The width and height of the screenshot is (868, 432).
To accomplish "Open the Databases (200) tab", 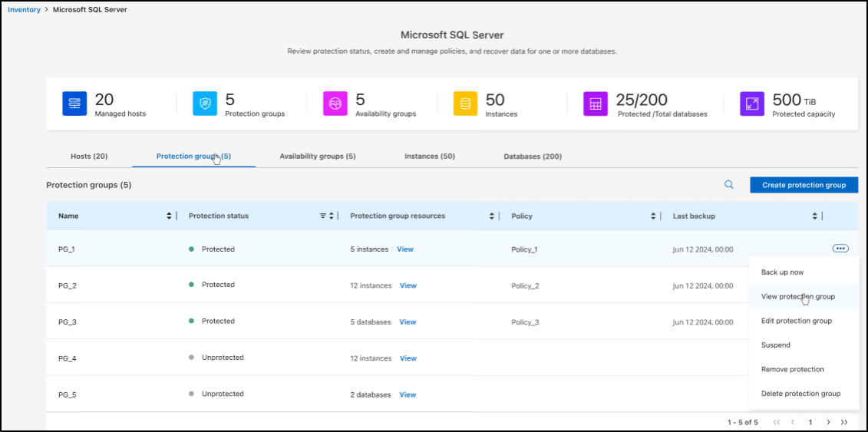I will pos(533,157).
